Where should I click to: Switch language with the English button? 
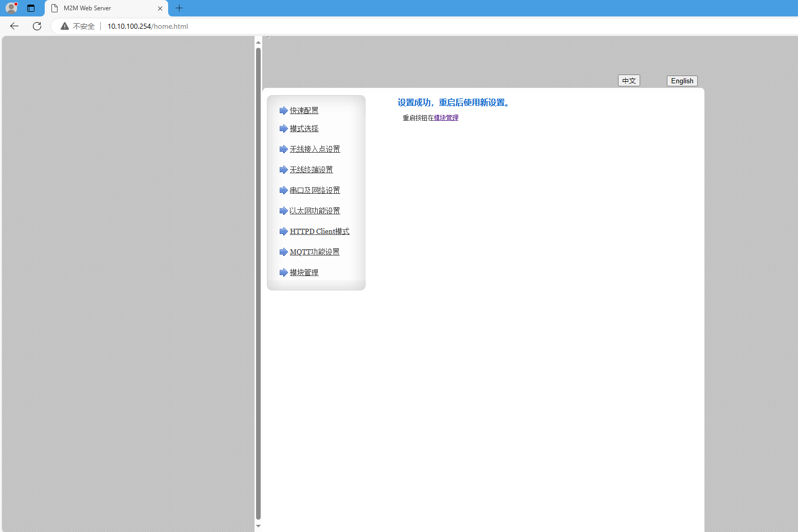(682, 81)
